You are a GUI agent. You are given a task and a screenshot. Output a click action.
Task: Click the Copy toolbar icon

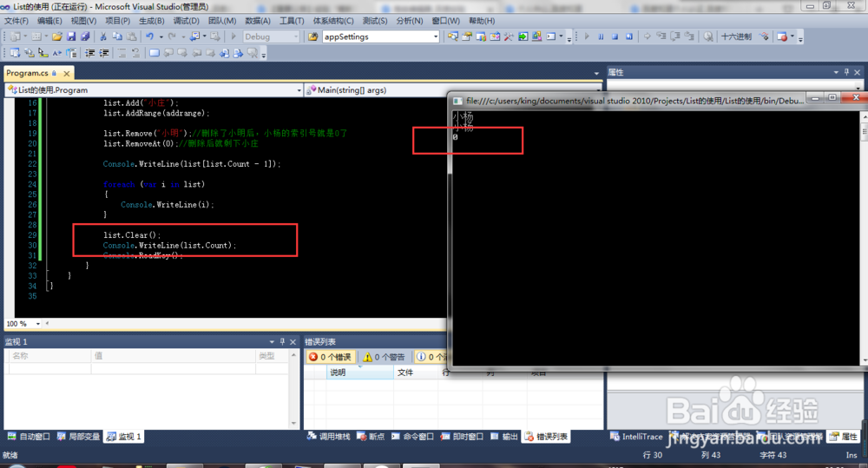tap(117, 36)
